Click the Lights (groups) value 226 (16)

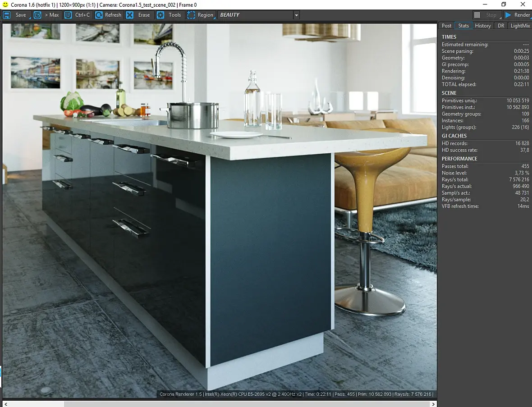[x=520, y=127]
